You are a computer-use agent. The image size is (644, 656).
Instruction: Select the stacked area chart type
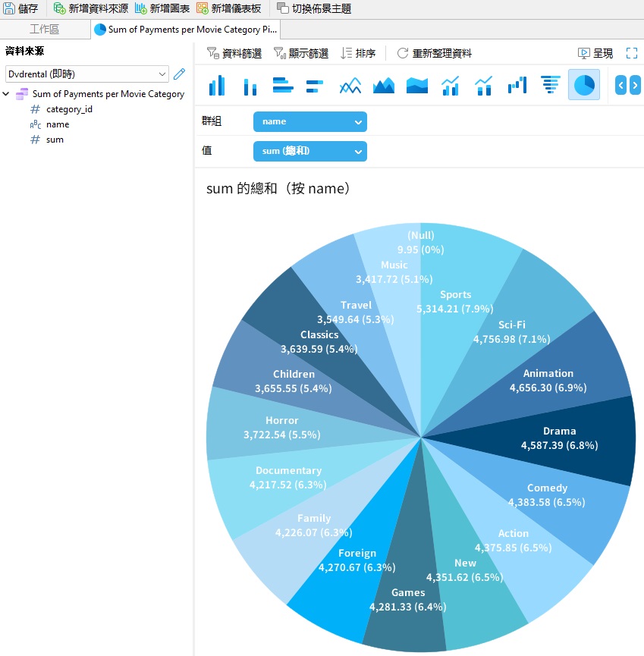coord(416,84)
